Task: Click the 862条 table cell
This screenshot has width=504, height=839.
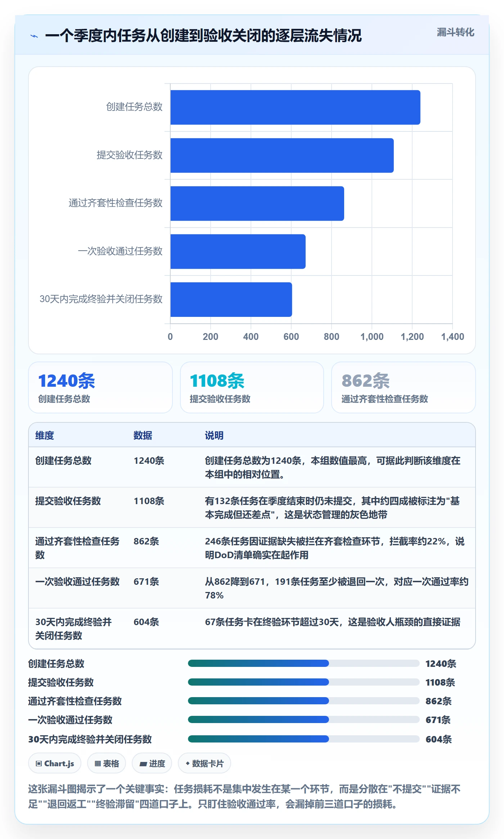Action: pyautogui.click(x=146, y=541)
